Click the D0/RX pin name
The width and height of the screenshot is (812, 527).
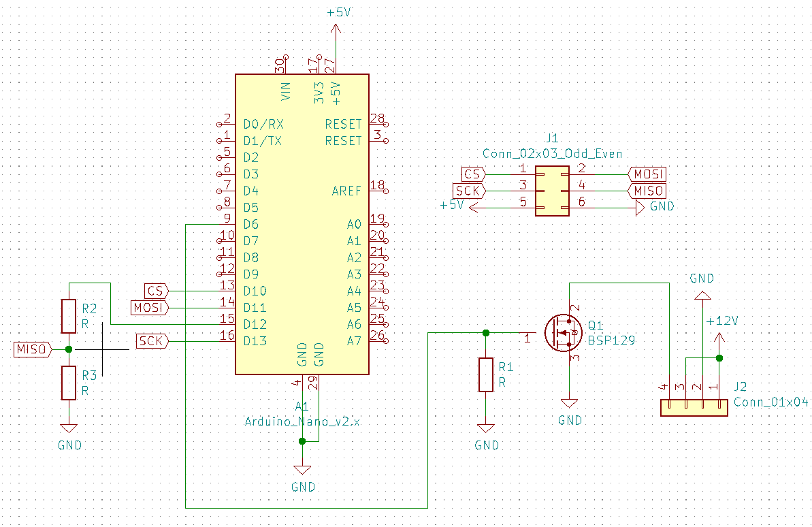click(x=263, y=125)
